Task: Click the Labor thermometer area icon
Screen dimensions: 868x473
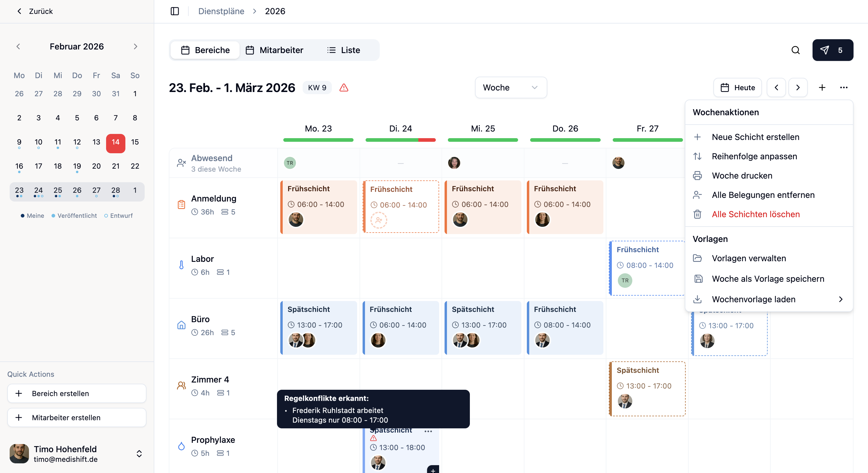Action: [x=181, y=265]
